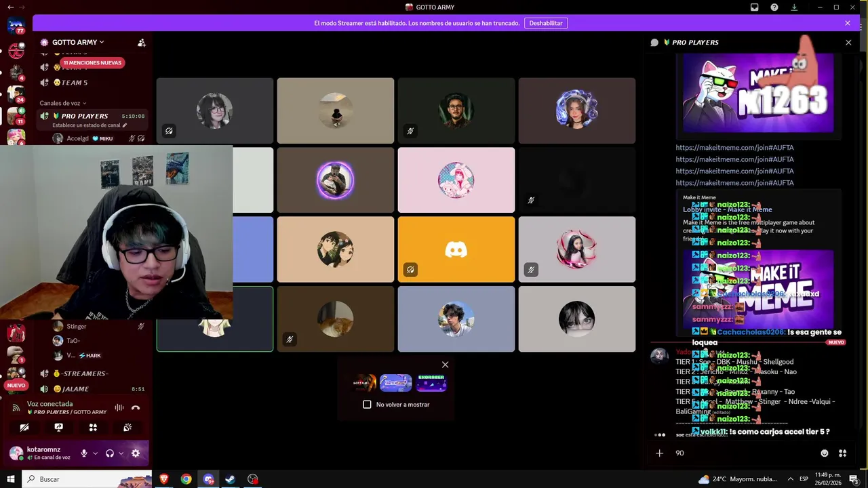868x488 pixels.
Task: Close the activity suggestion popup
Action: 445,365
